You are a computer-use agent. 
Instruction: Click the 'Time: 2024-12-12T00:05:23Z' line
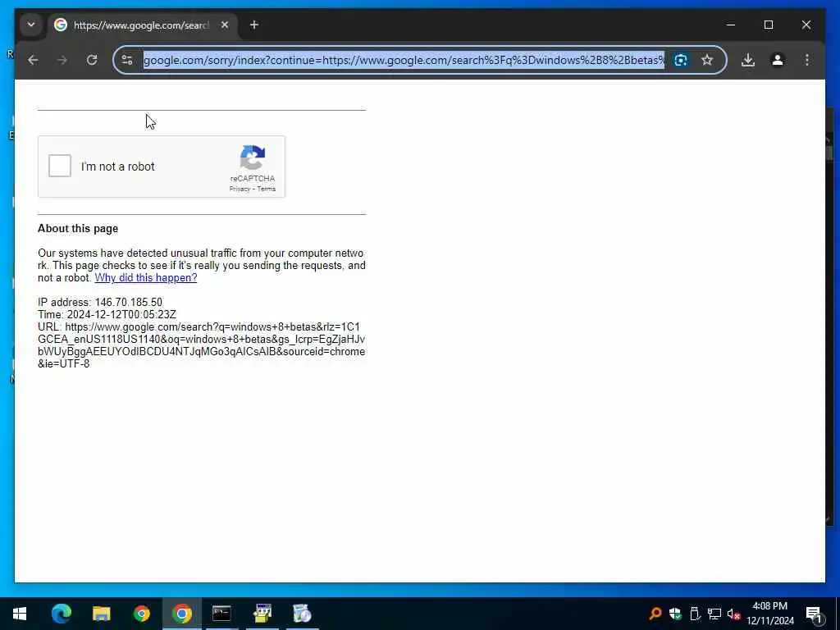coord(107,314)
